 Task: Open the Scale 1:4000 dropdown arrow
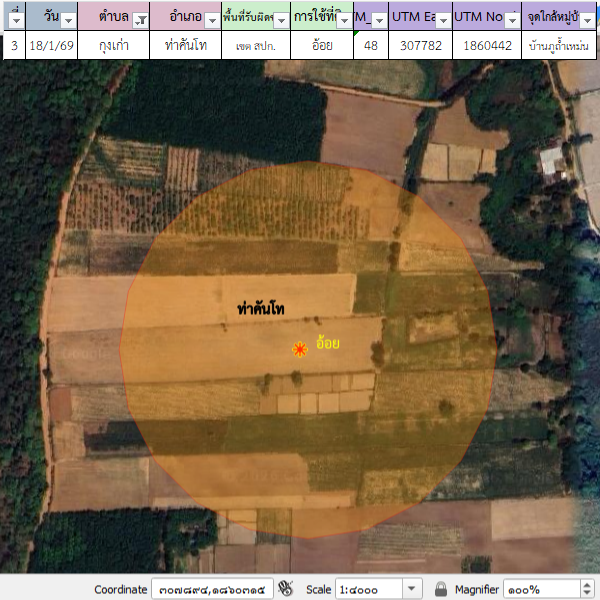coord(413,589)
